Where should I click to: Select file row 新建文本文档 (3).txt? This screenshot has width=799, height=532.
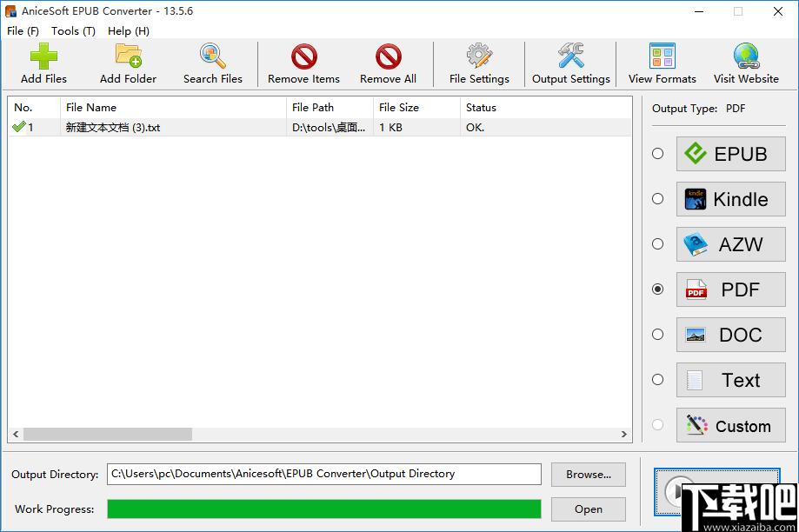320,128
